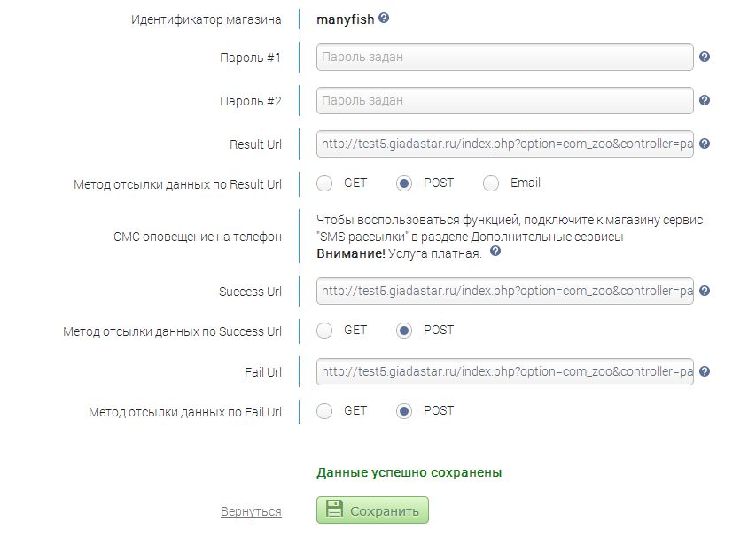Select GET for Result Url method
756x537 pixels.
point(325,183)
